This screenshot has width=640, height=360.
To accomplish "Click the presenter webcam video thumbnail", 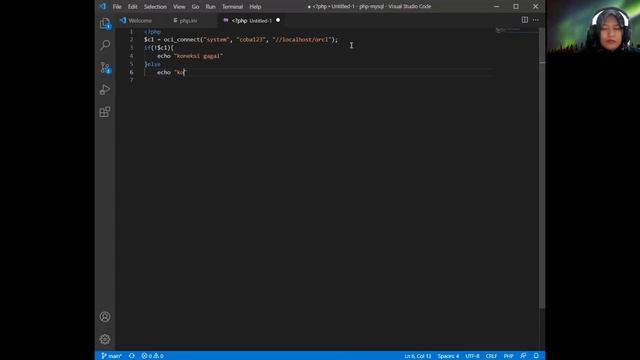I will [x=593, y=27].
